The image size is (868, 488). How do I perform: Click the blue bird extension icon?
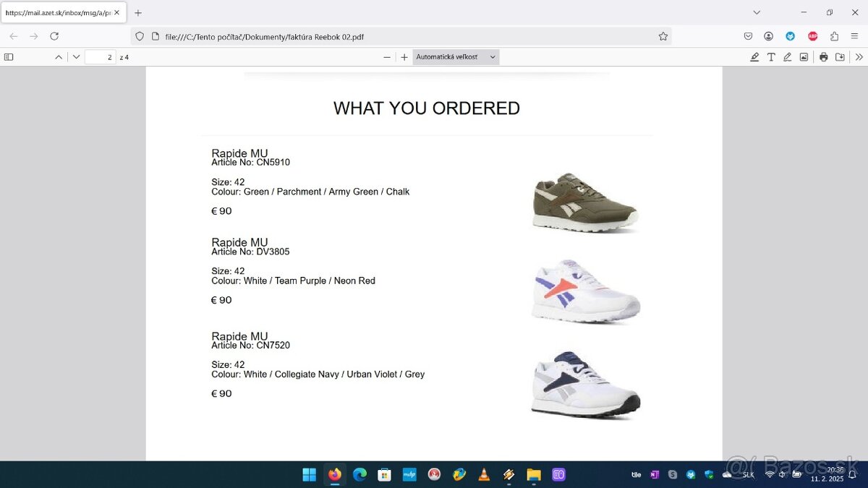(x=791, y=36)
